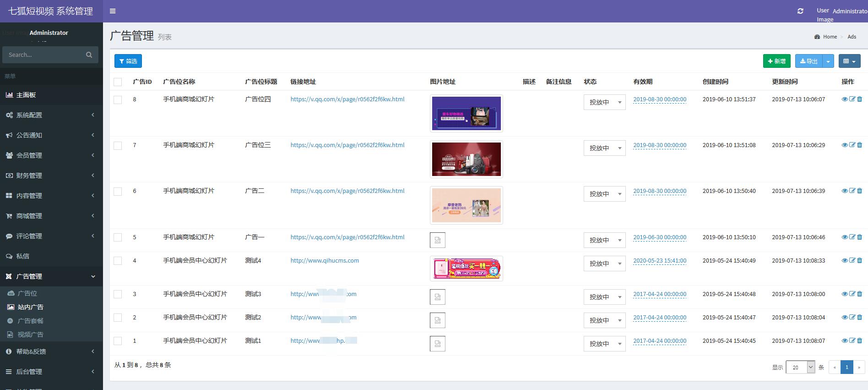View details of ad ID 8 (eye icon)
This screenshot has height=390, width=868.
click(x=845, y=99)
